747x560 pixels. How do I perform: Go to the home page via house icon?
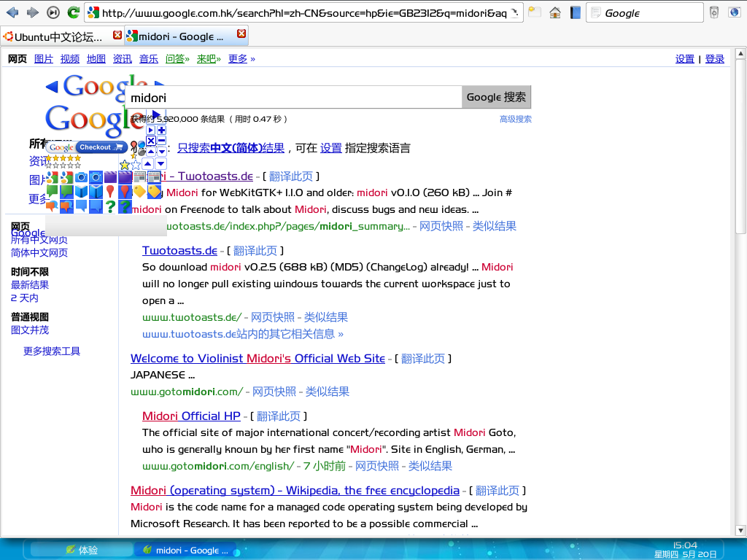pyautogui.click(x=555, y=12)
